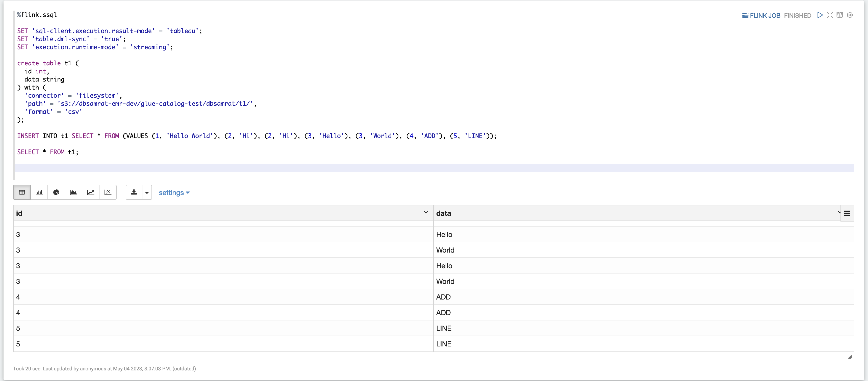Open the paragraph settings gear
This screenshot has width=868, height=381.
click(x=850, y=15)
